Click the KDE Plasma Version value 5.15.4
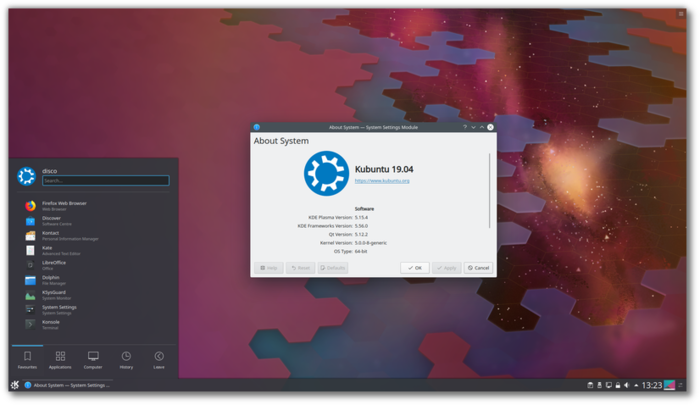This screenshot has width=700, height=405. pos(361,217)
